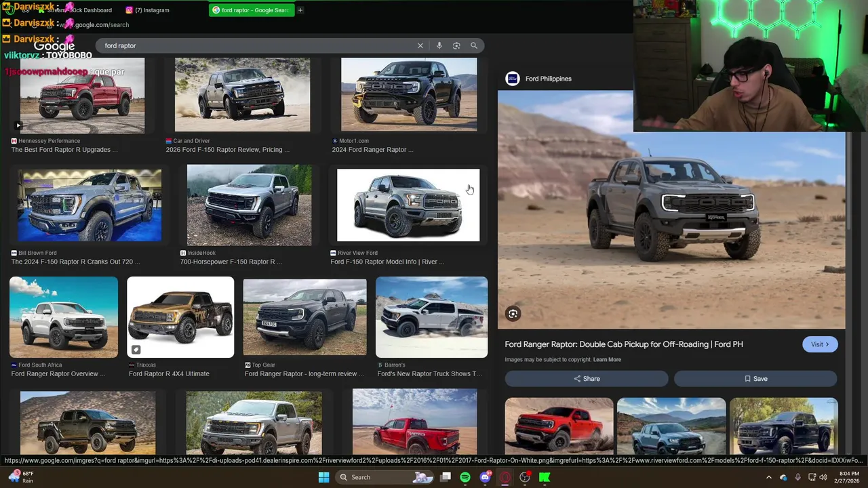Switch to Opera GX taskbar icon
This screenshot has height=488, width=868.
pyautogui.click(x=505, y=477)
